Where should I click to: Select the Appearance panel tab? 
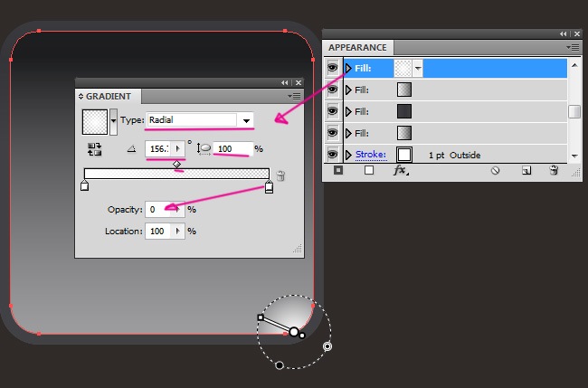coord(357,48)
